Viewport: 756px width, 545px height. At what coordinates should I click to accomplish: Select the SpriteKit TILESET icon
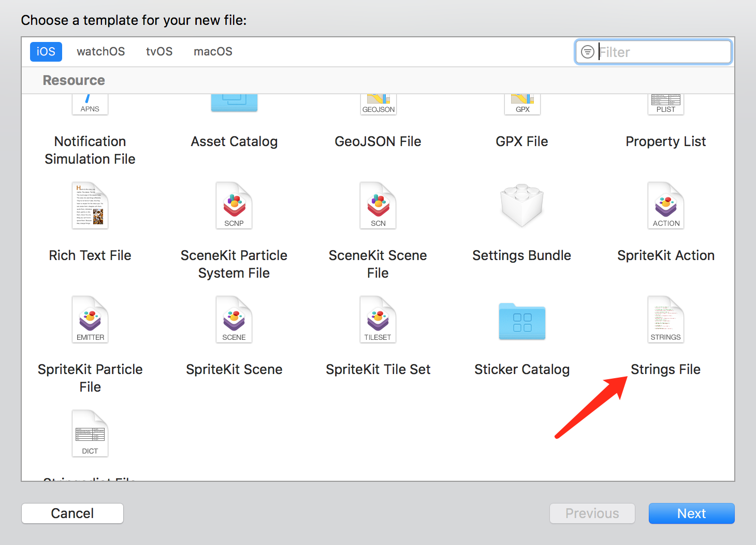(378, 319)
